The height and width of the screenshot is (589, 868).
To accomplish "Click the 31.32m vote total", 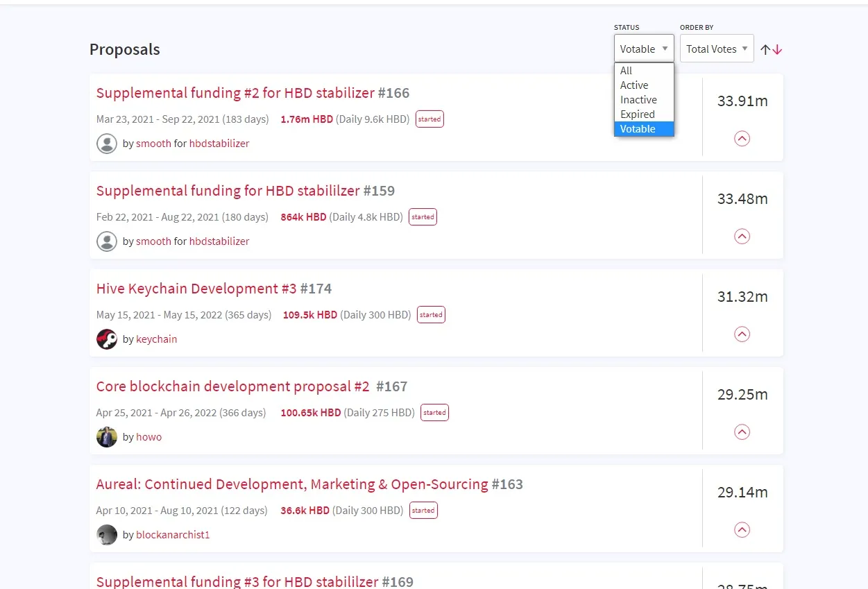I will coord(742,297).
